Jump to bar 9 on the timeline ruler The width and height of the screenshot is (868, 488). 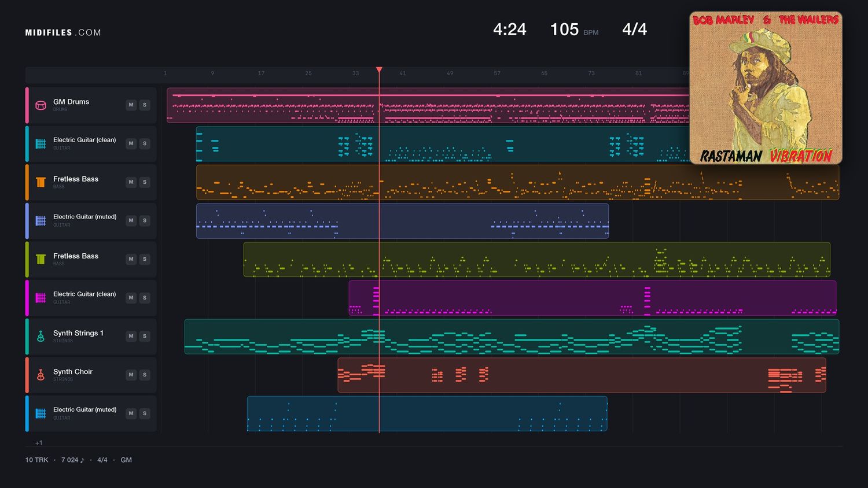tap(212, 73)
